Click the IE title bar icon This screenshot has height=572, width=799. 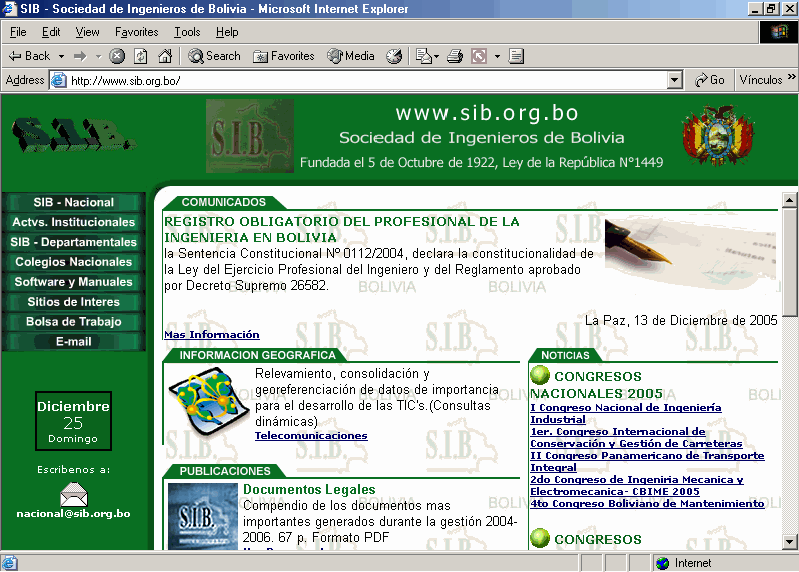(x=9, y=9)
